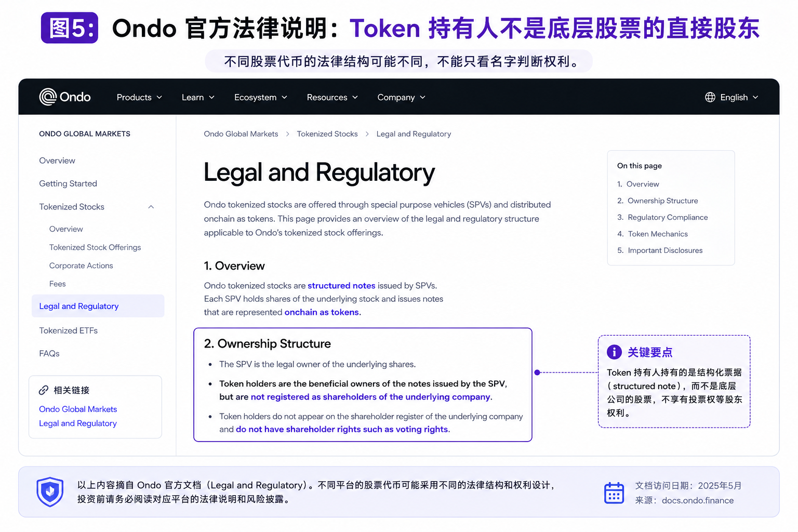Viewport: 798px width, 532px height.
Task: Click the onchain as tokens highlighted text
Action: [322, 312]
